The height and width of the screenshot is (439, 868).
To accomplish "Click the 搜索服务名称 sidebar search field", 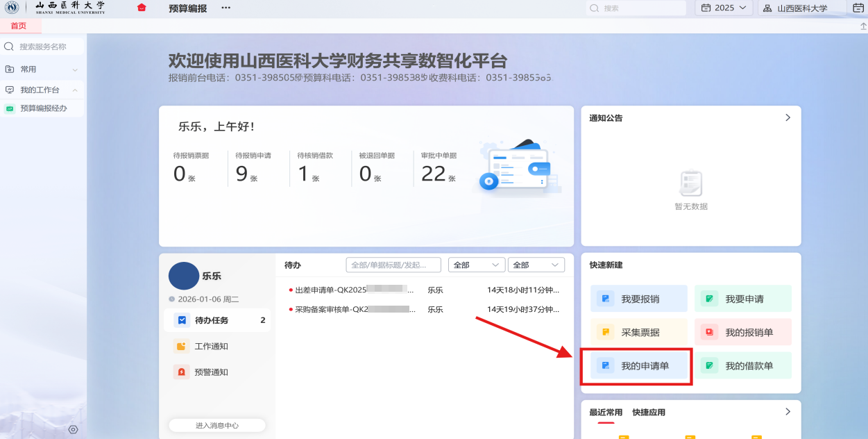I will point(45,47).
